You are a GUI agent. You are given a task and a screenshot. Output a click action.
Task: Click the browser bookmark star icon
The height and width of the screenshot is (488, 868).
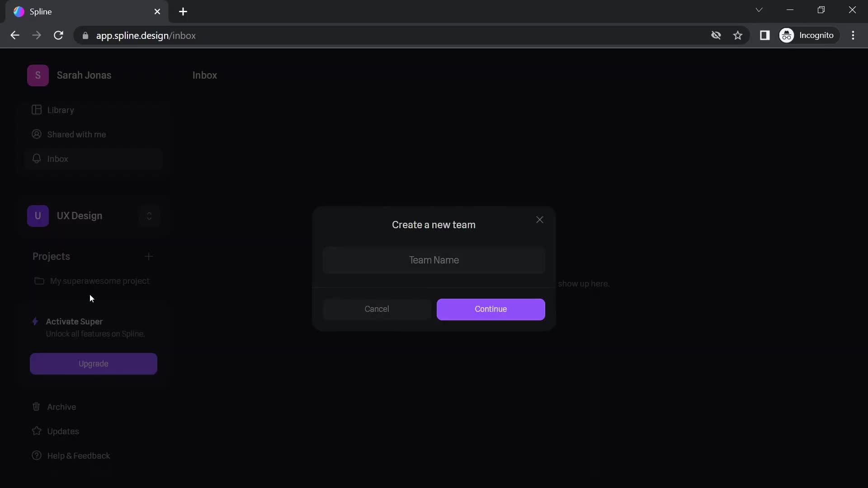(x=738, y=36)
